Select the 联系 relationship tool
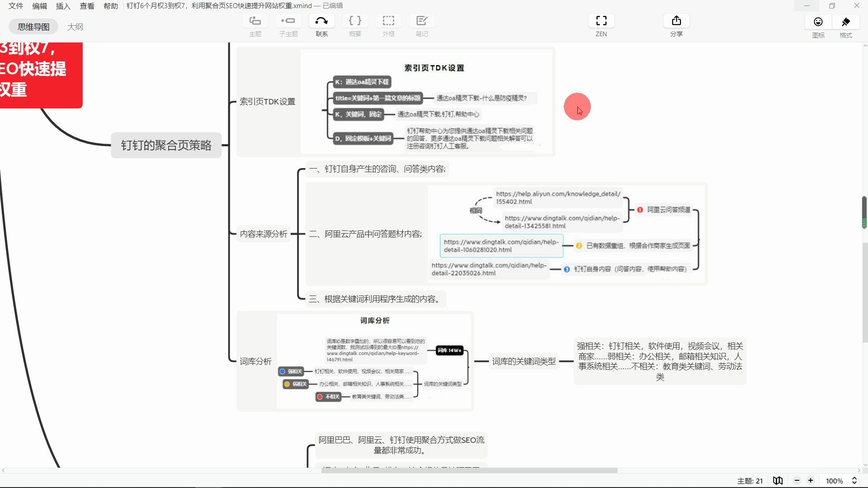The image size is (868, 488). [321, 26]
